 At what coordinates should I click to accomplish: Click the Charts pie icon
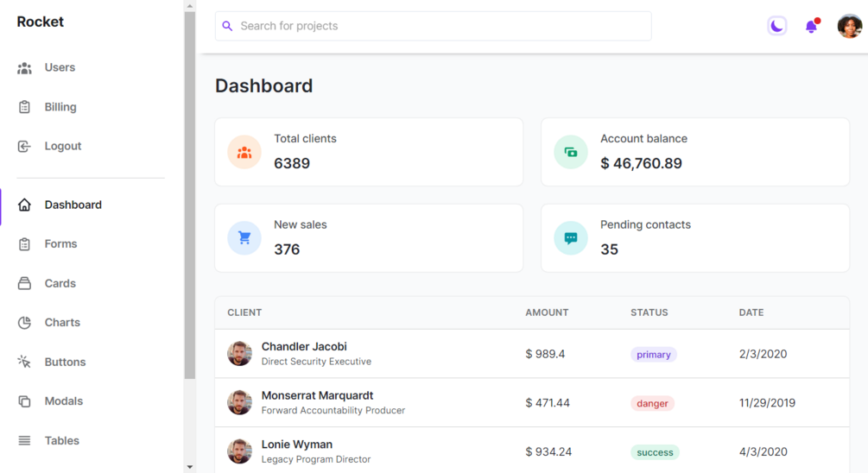click(24, 323)
